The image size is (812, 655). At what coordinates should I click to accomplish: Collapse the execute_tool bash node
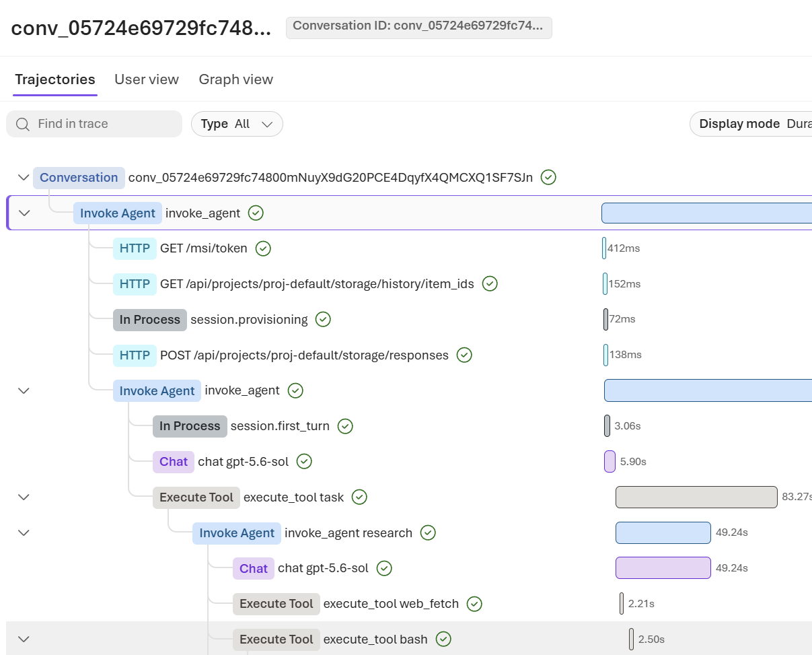[x=24, y=640]
